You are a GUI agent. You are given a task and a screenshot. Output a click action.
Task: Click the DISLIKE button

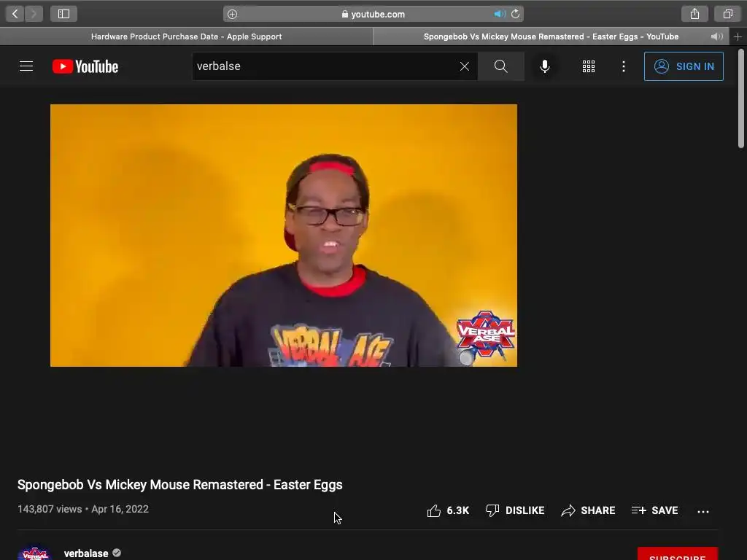coord(514,510)
